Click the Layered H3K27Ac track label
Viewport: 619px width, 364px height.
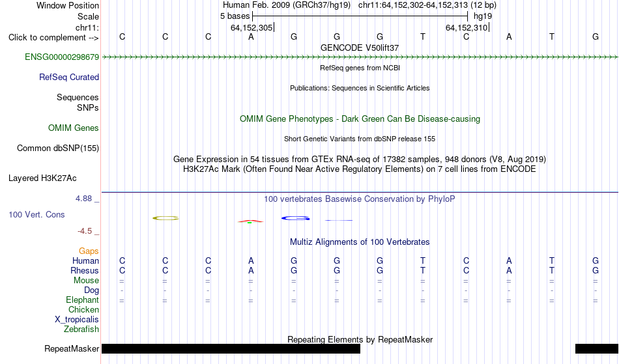[42, 178]
